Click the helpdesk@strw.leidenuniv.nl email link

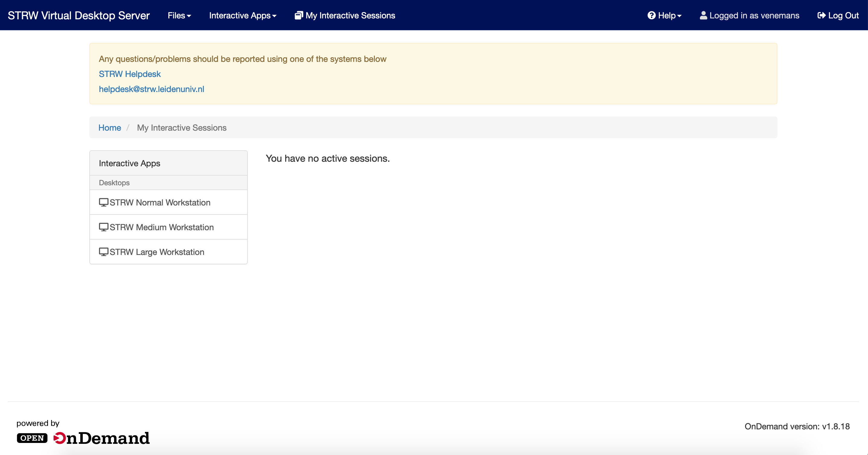click(151, 89)
